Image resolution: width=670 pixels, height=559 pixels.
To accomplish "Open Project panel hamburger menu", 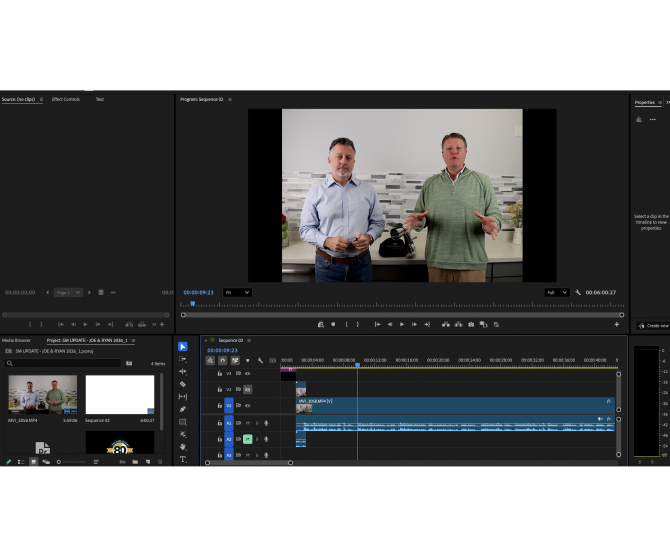I will coord(133,340).
